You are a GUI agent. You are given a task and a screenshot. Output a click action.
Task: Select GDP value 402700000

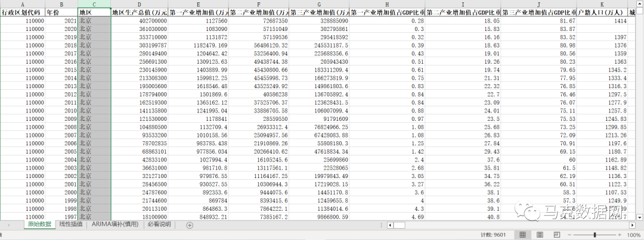click(140, 20)
